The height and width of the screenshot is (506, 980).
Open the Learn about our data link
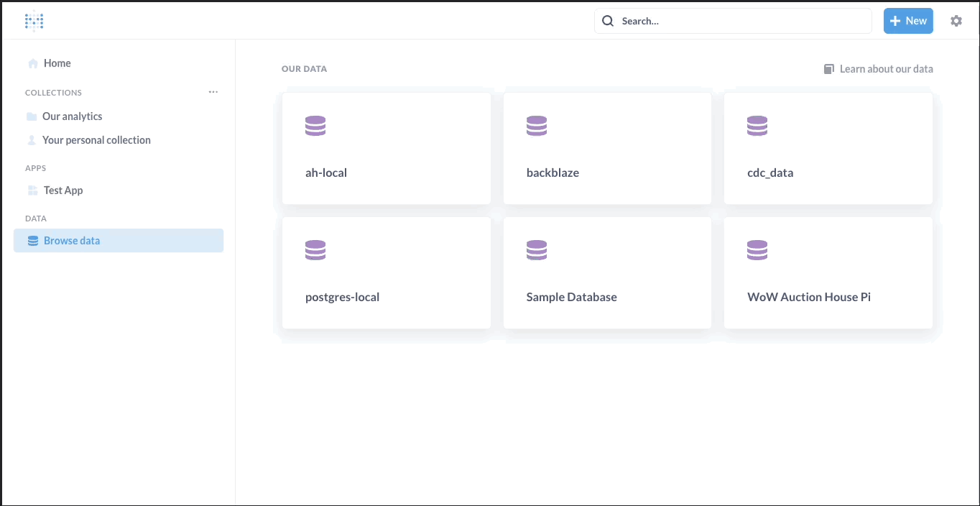pyautogui.click(x=887, y=68)
